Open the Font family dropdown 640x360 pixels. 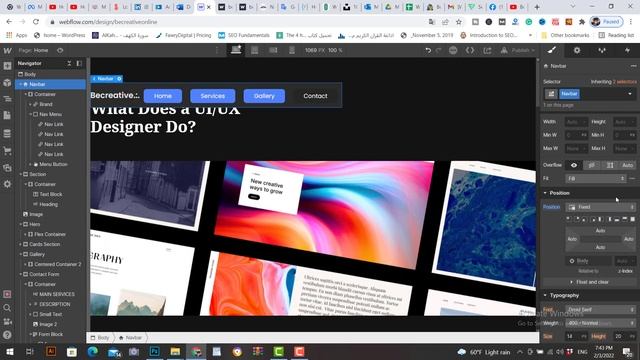click(x=600, y=309)
